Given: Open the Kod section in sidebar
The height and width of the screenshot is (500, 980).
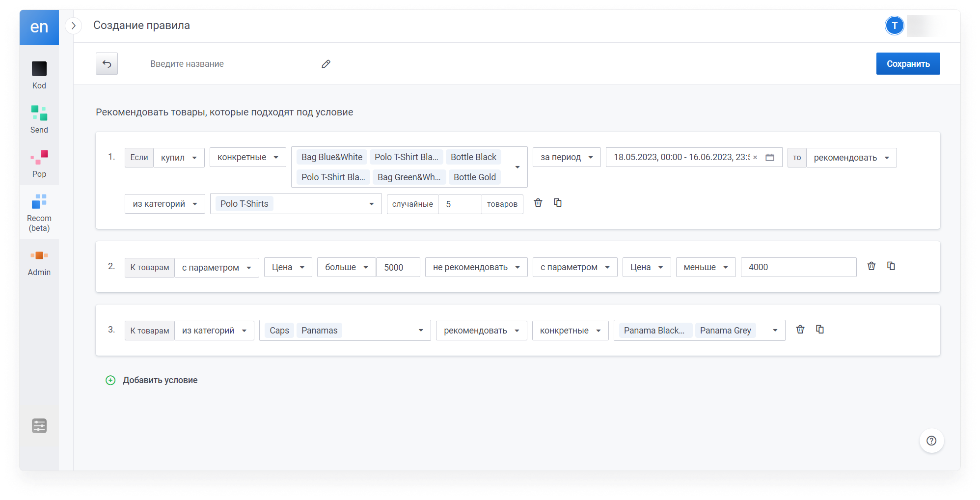Looking at the screenshot, I should (39, 75).
